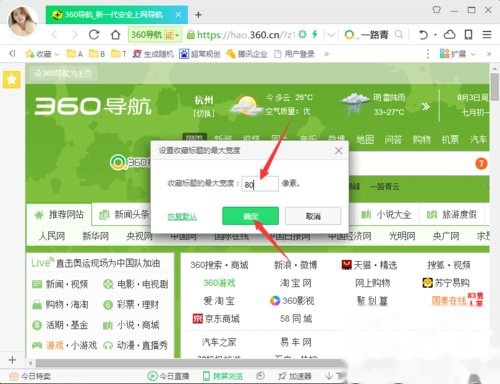Image resolution: width=500 pixels, height=384 pixels.
Task: Click the user avatar picture
Action: (x=22, y=21)
